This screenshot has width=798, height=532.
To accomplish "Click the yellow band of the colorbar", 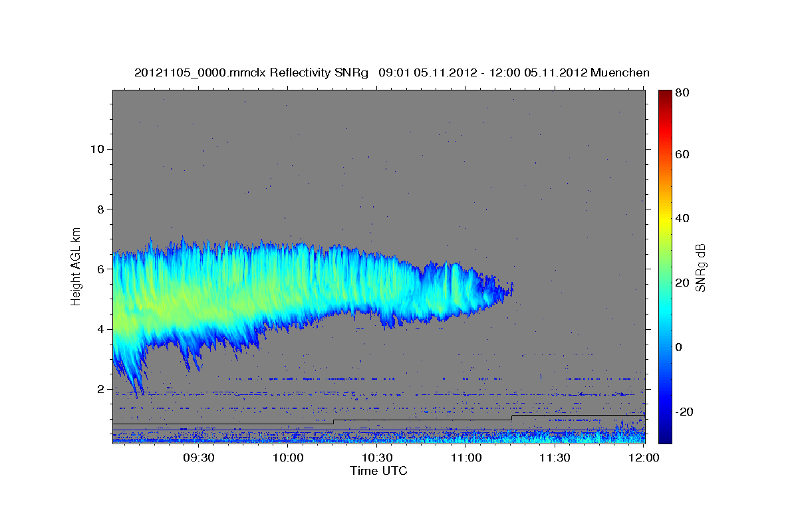I will (665, 219).
